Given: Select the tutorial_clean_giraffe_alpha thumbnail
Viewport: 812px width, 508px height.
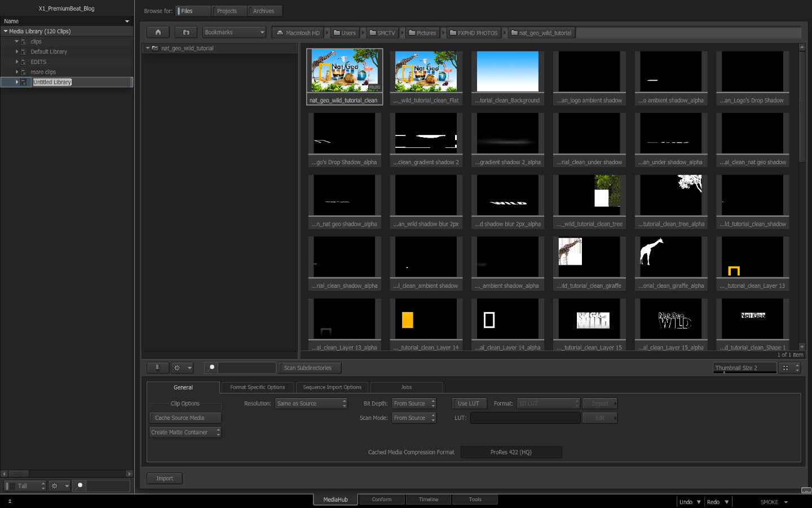Looking at the screenshot, I should [x=670, y=260].
